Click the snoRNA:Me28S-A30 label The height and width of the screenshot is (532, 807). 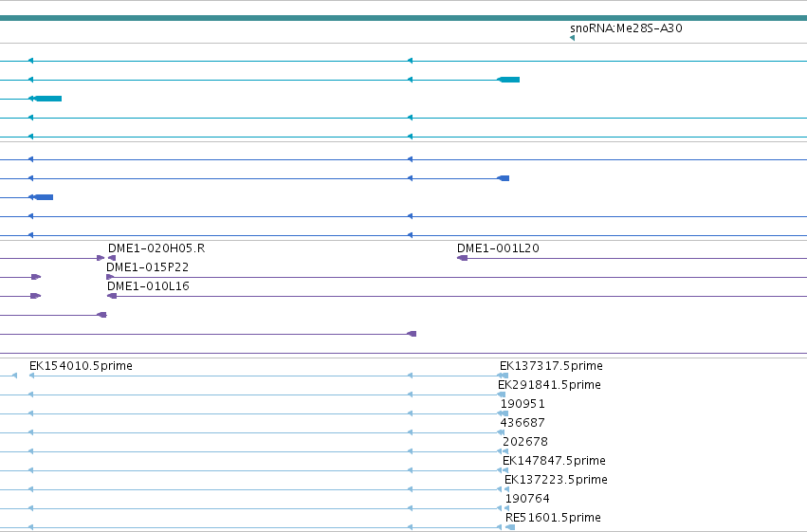coord(626,28)
